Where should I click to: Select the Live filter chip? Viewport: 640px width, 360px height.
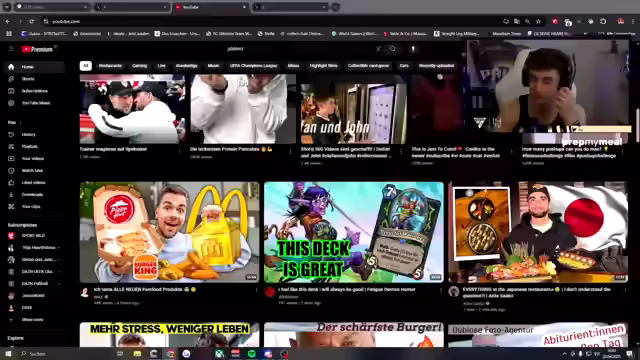162,66
